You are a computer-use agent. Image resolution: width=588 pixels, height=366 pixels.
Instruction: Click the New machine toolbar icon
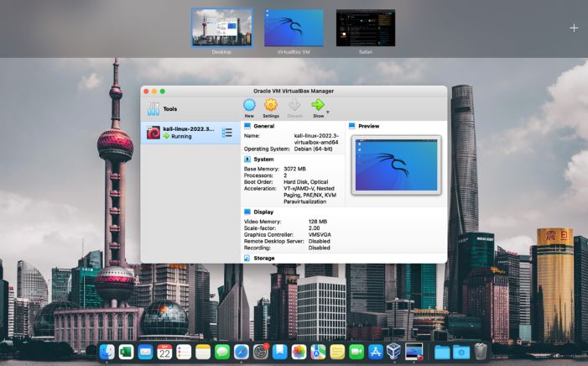[249, 106]
